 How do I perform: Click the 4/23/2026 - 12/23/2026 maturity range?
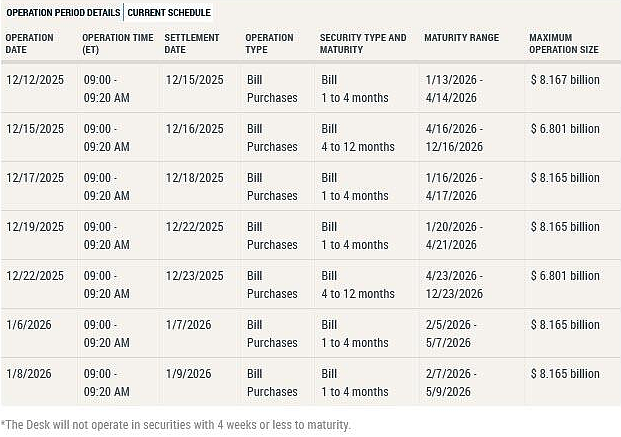[x=454, y=284]
